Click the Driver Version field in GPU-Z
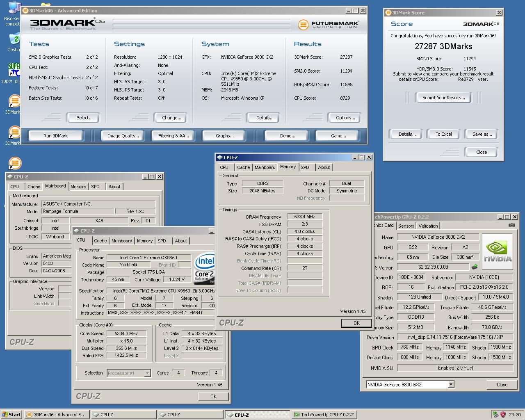Screen dimensions: 525x420 tap(455, 337)
